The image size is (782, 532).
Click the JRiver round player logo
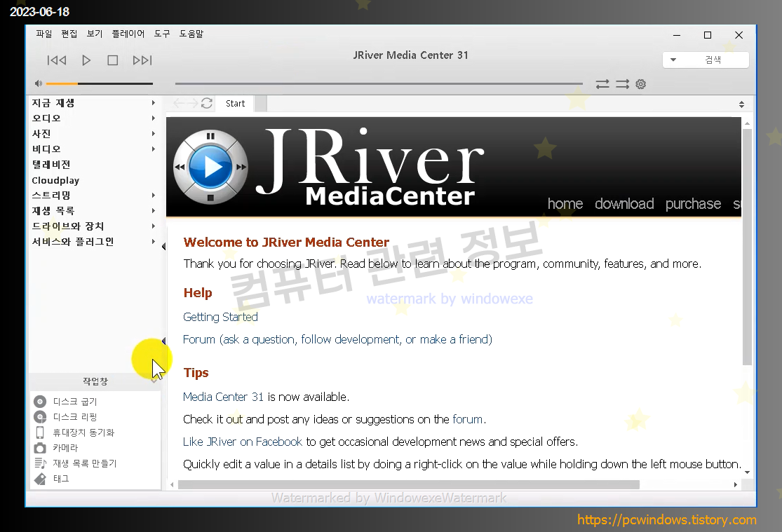point(210,167)
